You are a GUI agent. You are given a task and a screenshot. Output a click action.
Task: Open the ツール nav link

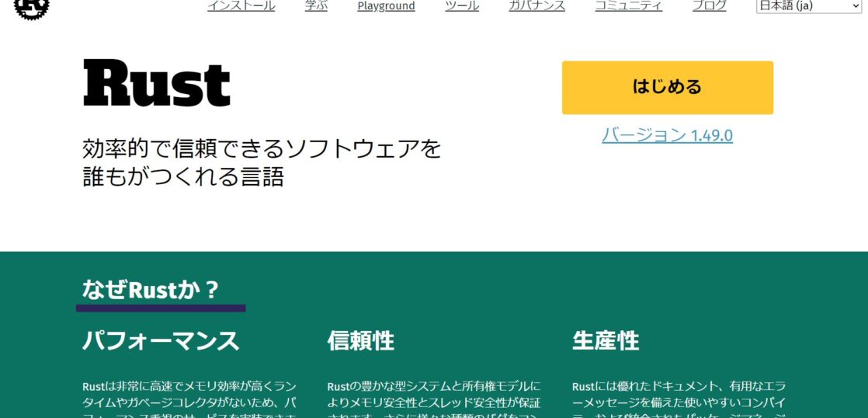462,5
